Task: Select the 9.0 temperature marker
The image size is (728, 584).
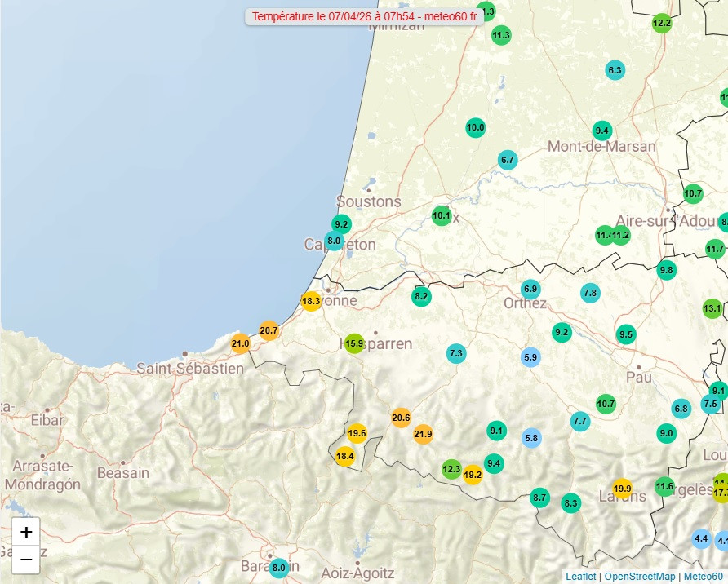Action: [x=666, y=433]
